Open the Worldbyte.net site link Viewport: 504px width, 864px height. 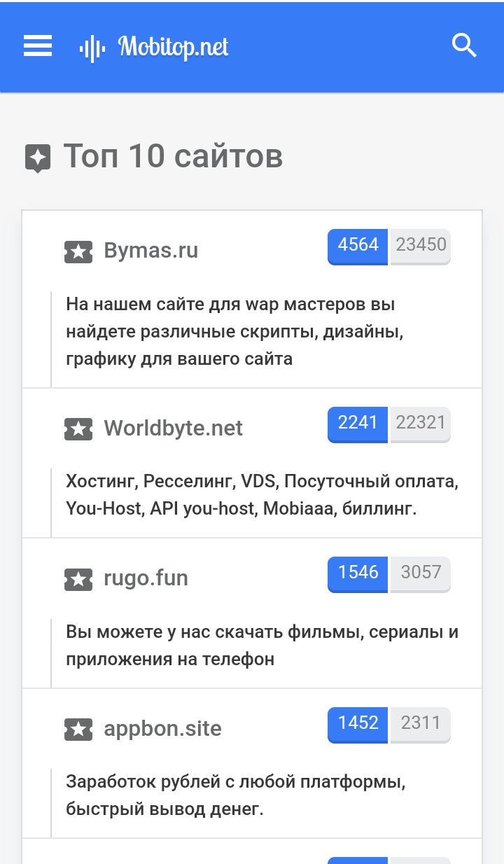pyautogui.click(x=173, y=428)
